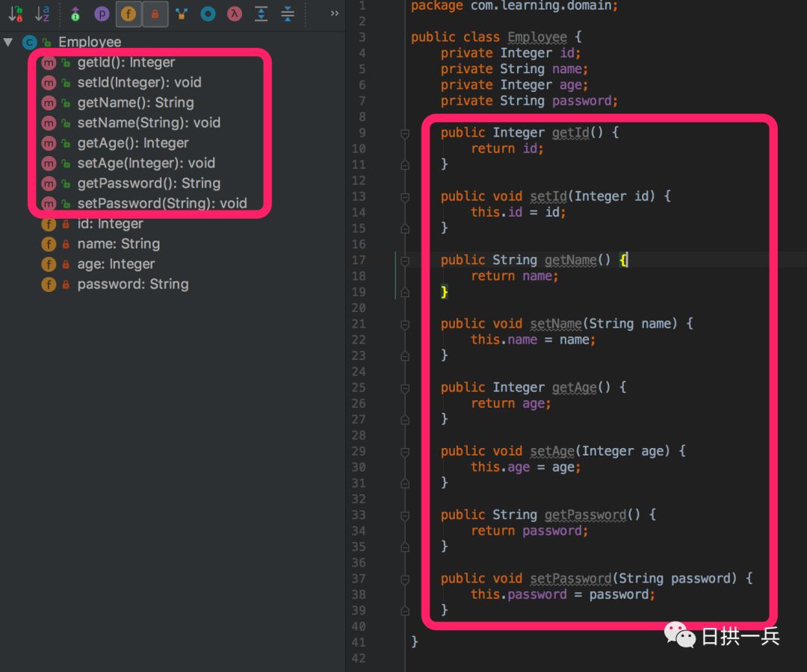Click fold end marker at line 11
This screenshot has height=672, width=807.
[x=405, y=164]
